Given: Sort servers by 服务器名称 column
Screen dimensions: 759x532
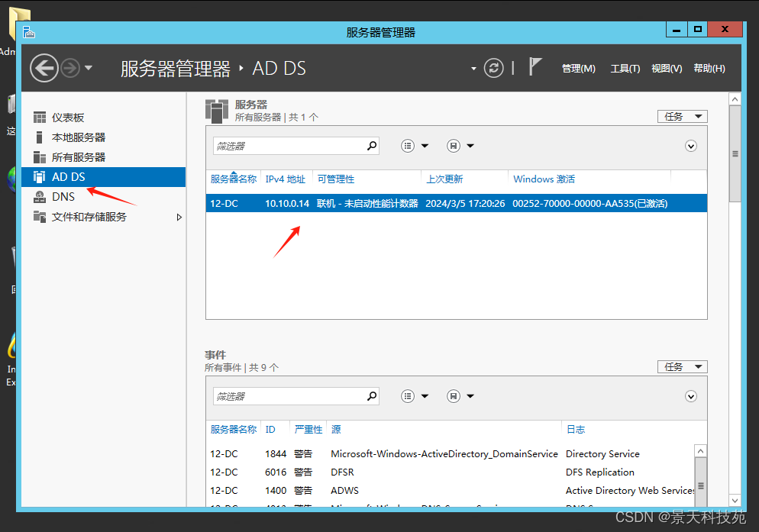Looking at the screenshot, I should 234,179.
